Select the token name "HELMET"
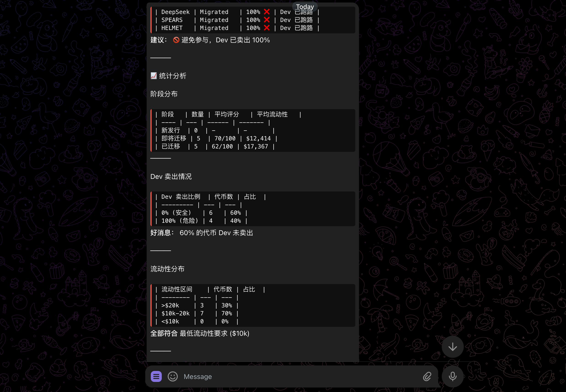 tap(172, 28)
